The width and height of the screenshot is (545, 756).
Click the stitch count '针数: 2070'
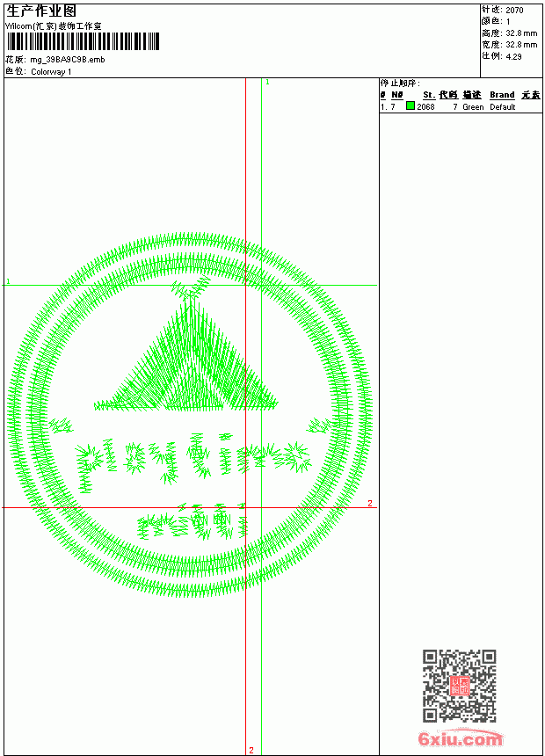(503, 10)
